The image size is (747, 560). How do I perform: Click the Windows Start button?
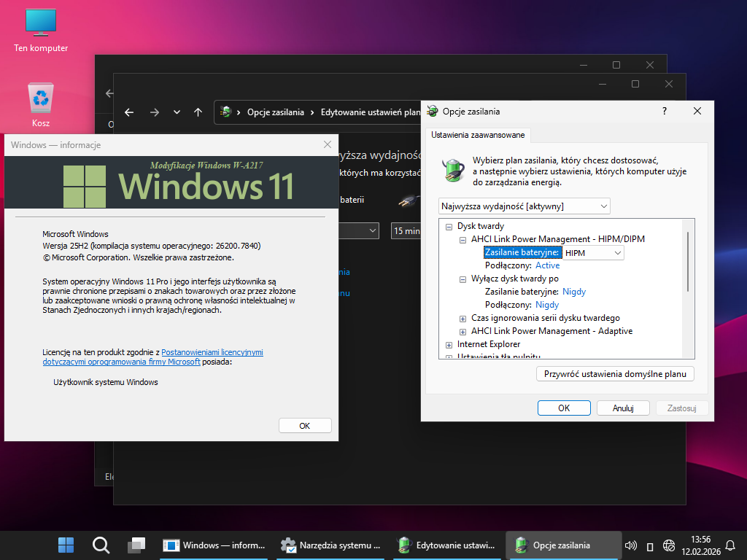[x=66, y=545]
